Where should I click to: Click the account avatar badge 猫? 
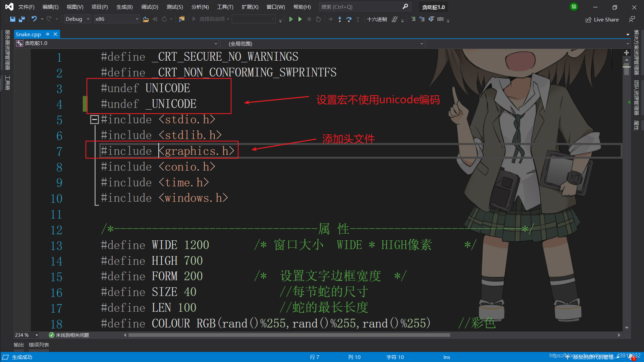[574, 7]
